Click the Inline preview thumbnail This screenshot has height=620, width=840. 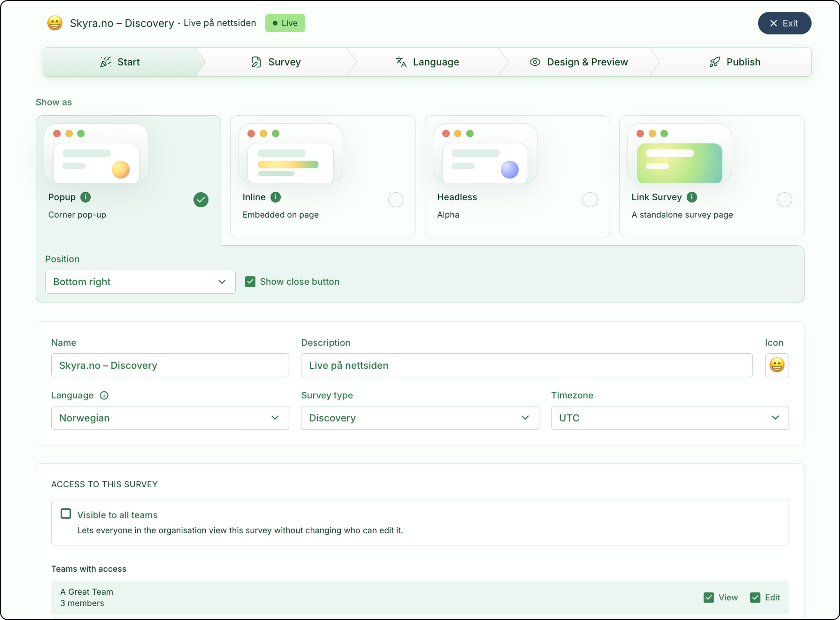pos(291,153)
